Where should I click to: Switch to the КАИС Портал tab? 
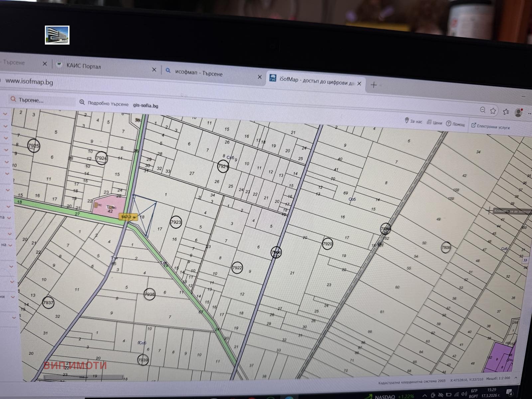click(x=84, y=66)
